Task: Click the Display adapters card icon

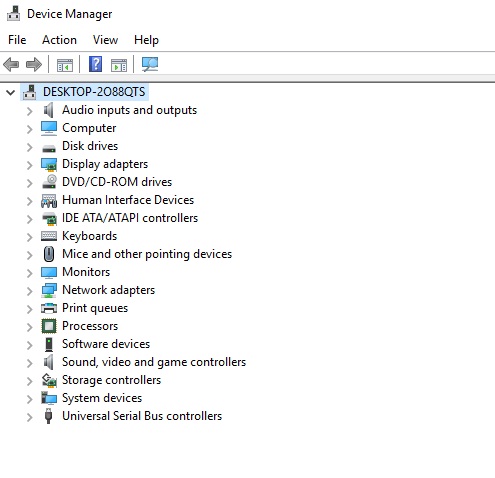Action: [49, 164]
